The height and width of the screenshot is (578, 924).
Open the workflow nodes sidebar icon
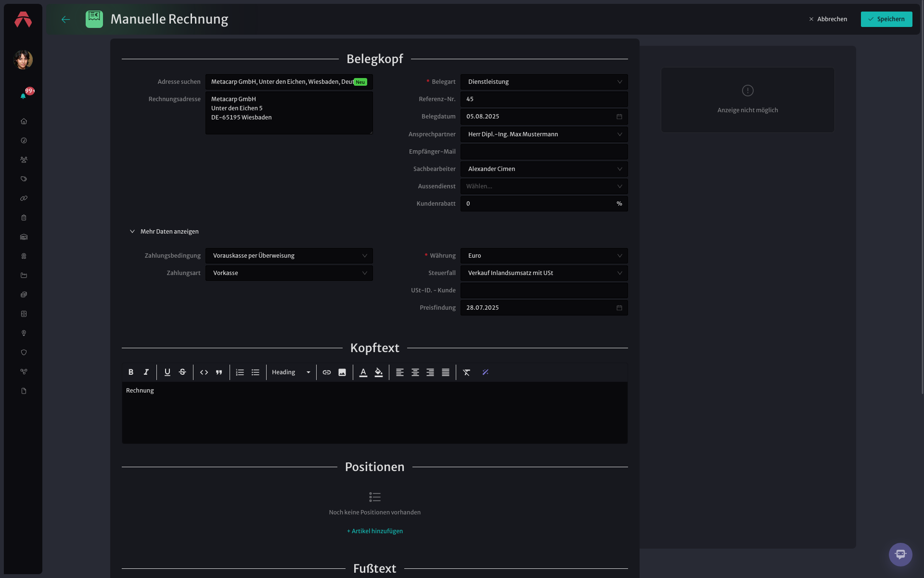pyautogui.click(x=24, y=372)
